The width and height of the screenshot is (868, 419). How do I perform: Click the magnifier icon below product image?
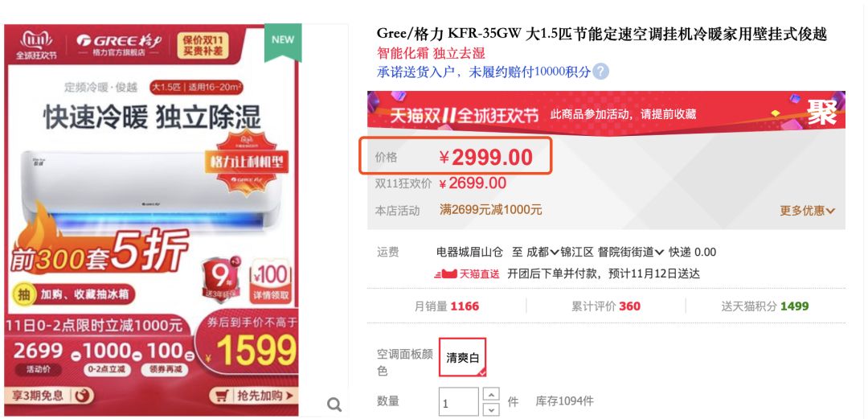(334, 405)
